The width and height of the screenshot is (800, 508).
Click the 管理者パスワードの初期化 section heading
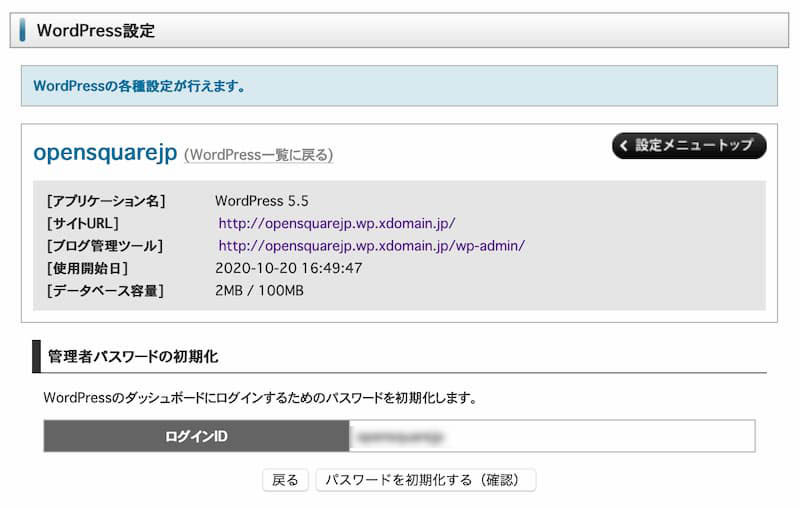point(133,356)
